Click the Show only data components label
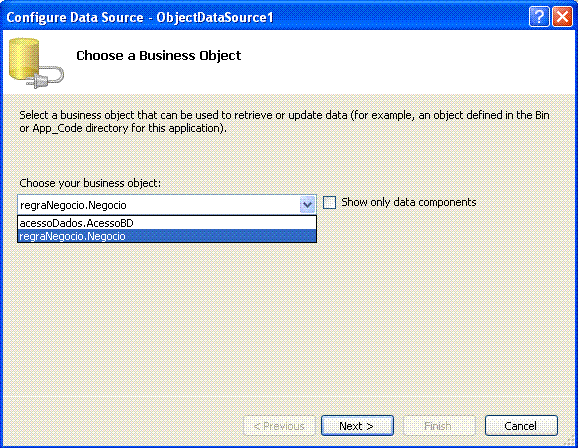The width and height of the screenshot is (578, 448). click(408, 202)
